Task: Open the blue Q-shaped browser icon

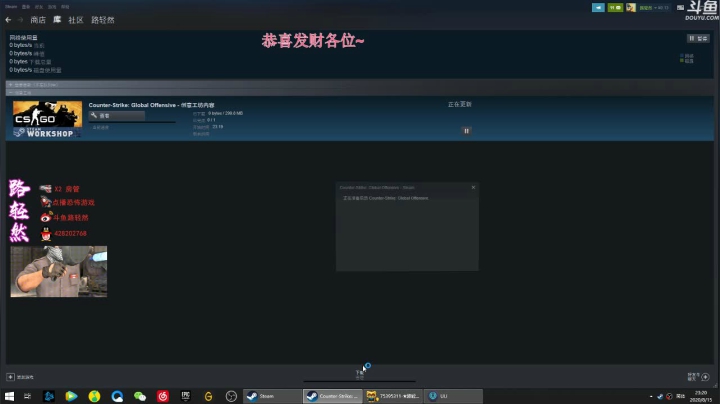Action: coord(117,396)
